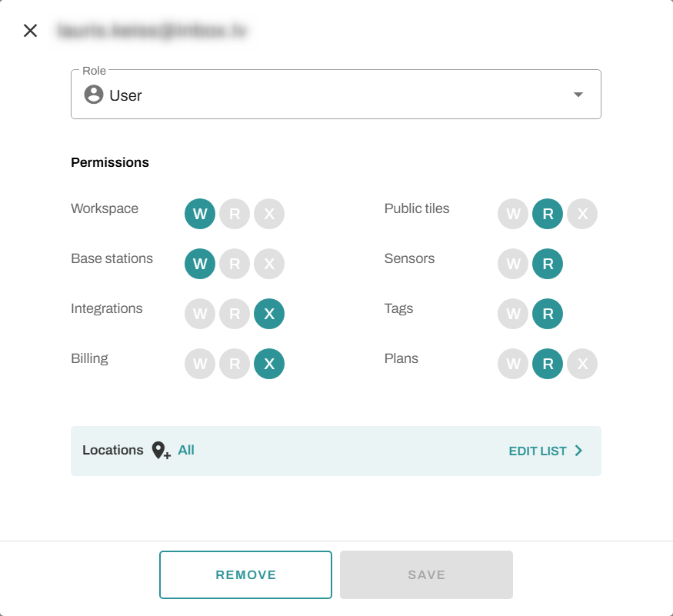Disable Public tiles access with X

tap(582, 215)
